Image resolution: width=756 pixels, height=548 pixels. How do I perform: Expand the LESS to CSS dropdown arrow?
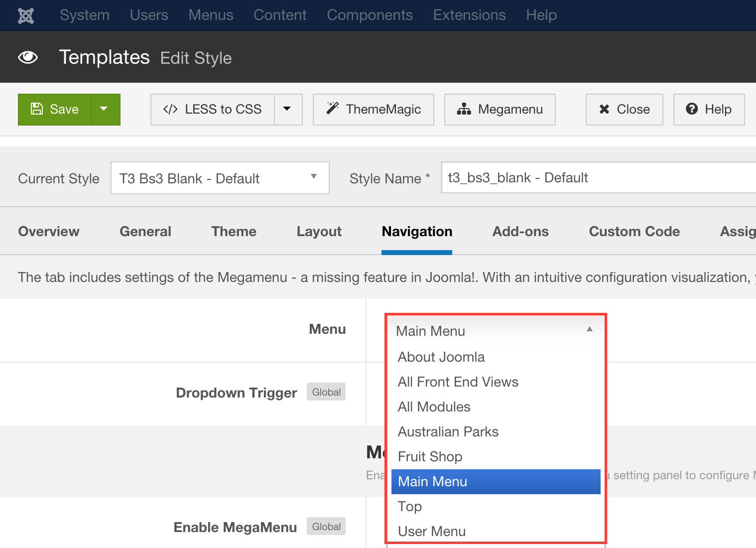pos(288,109)
